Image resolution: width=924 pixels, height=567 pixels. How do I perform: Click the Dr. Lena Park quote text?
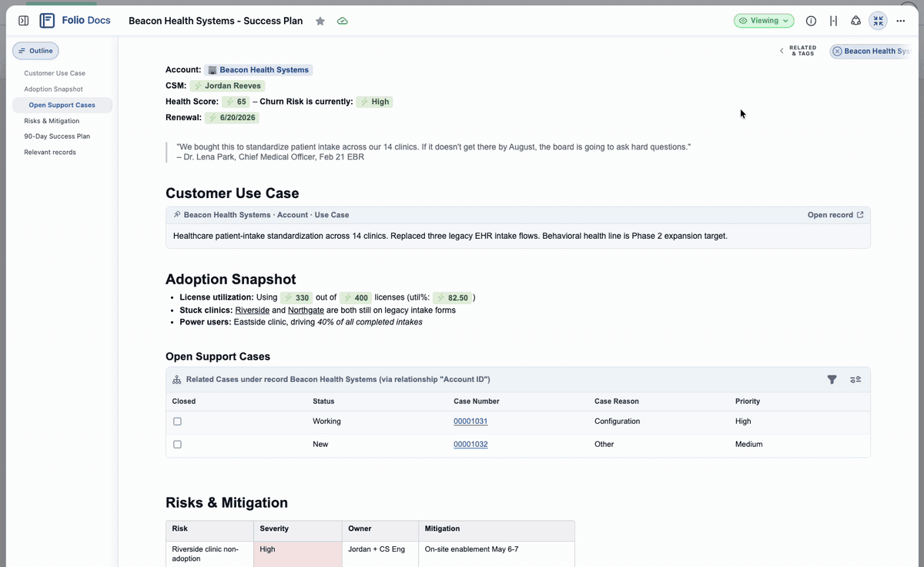click(434, 152)
